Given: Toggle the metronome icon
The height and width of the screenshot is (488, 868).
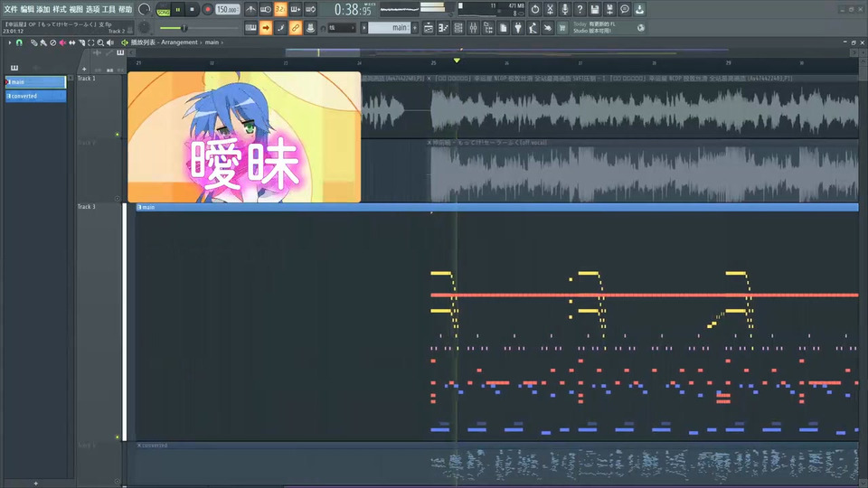Looking at the screenshot, I should tap(250, 9).
